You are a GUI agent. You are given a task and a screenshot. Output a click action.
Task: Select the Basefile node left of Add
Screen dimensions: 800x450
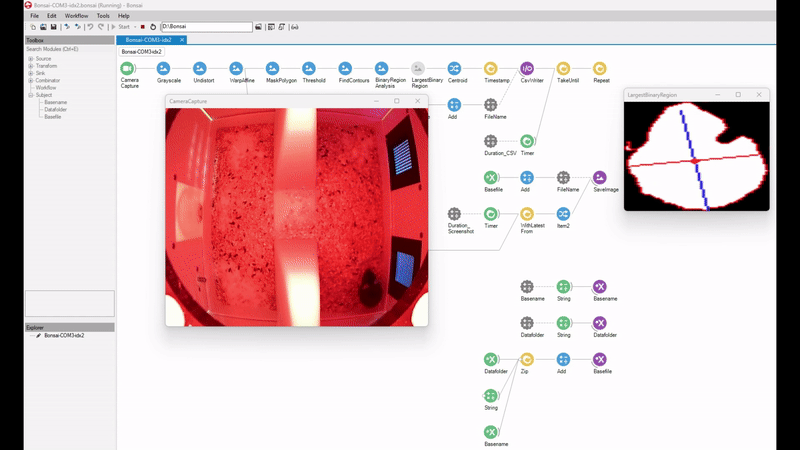tap(490, 178)
